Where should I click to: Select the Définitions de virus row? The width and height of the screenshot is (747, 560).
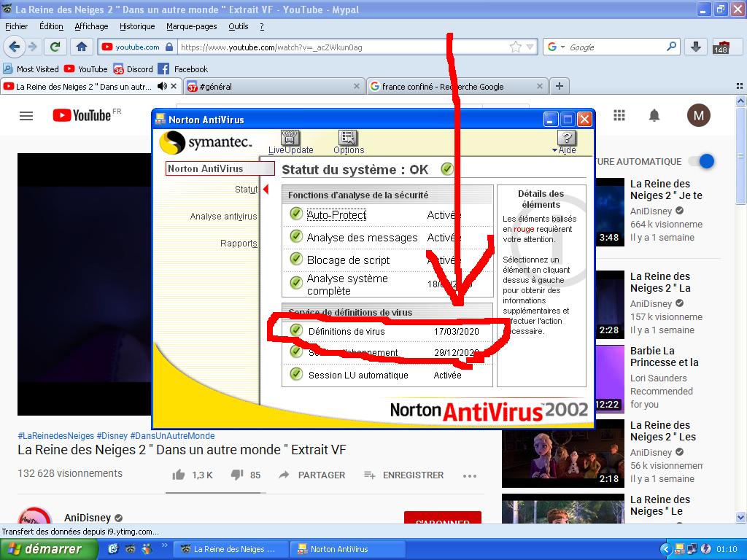coord(388,331)
